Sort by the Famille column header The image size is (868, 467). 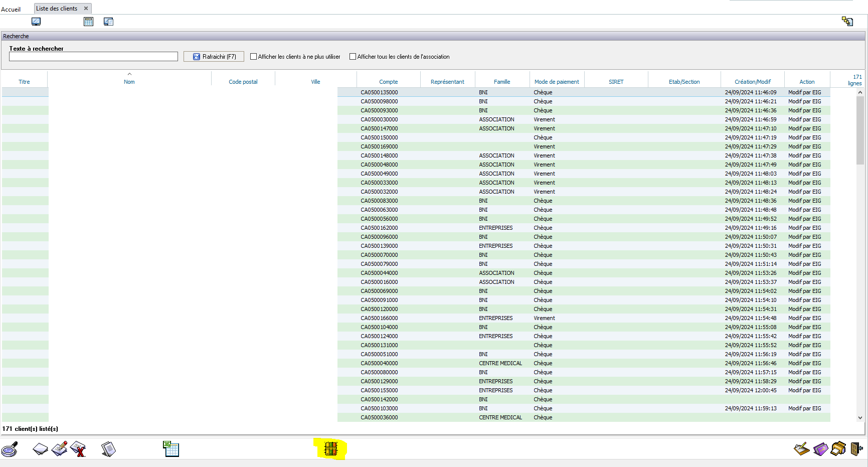[501, 82]
